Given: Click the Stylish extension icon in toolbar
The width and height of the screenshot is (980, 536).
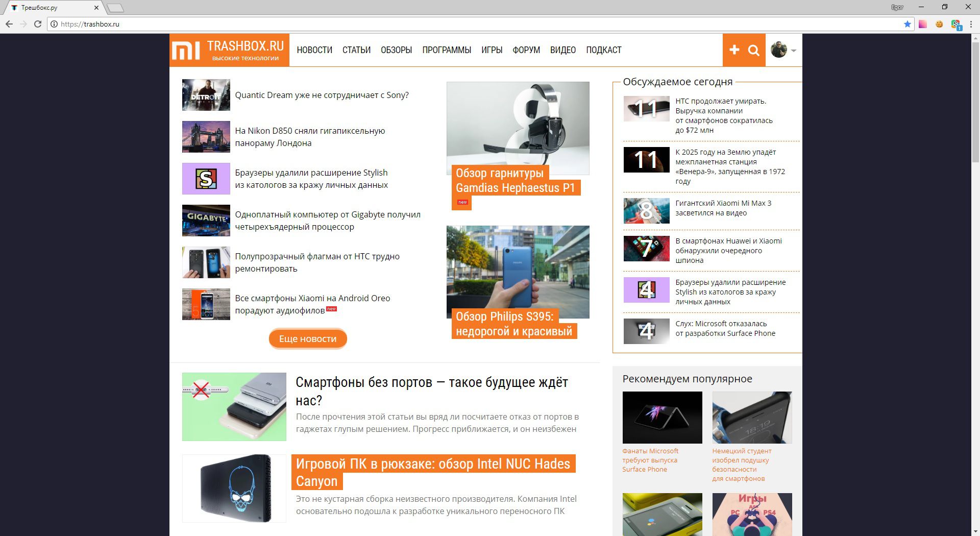Looking at the screenshot, I should (955, 24).
